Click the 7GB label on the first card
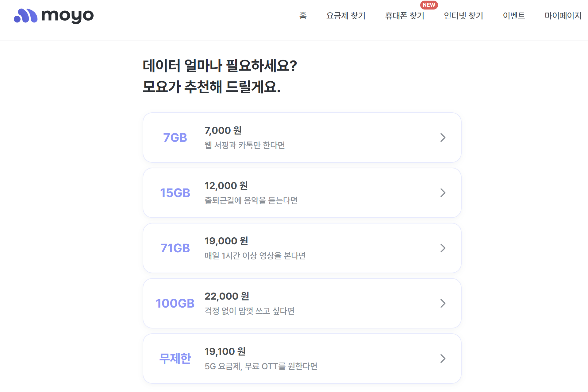The image size is (588, 392). [x=175, y=138]
